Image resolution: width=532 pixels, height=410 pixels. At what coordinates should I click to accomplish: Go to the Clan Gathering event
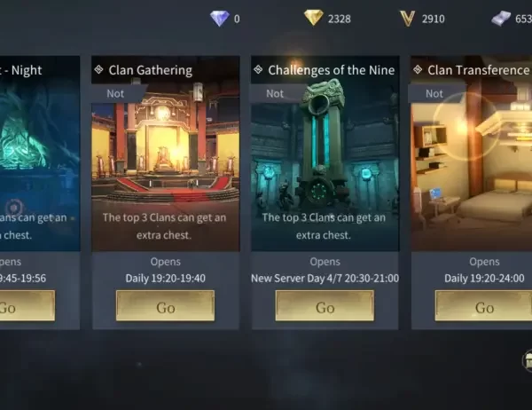click(165, 305)
